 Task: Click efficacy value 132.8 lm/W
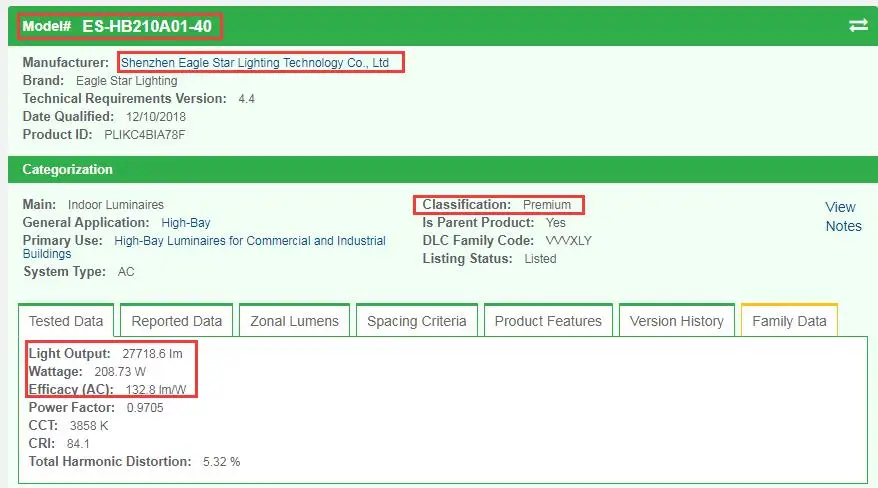pos(156,390)
